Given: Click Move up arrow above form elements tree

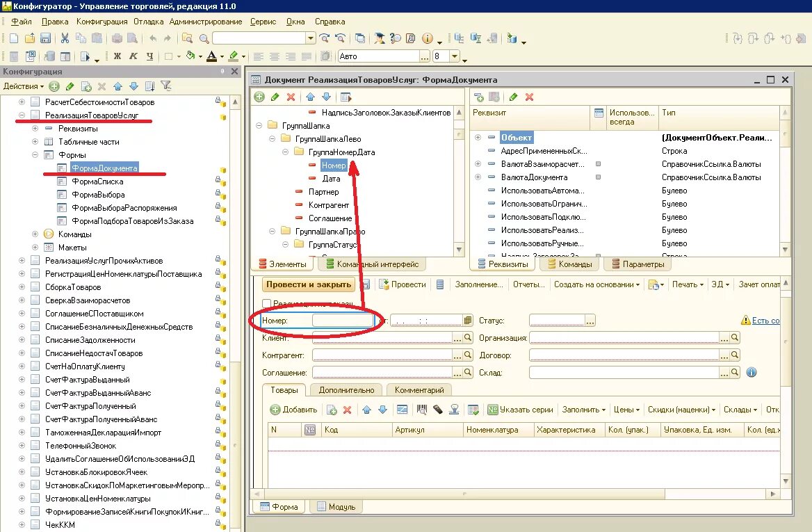Looking at the screenshot, I should [x=310, y=97].
